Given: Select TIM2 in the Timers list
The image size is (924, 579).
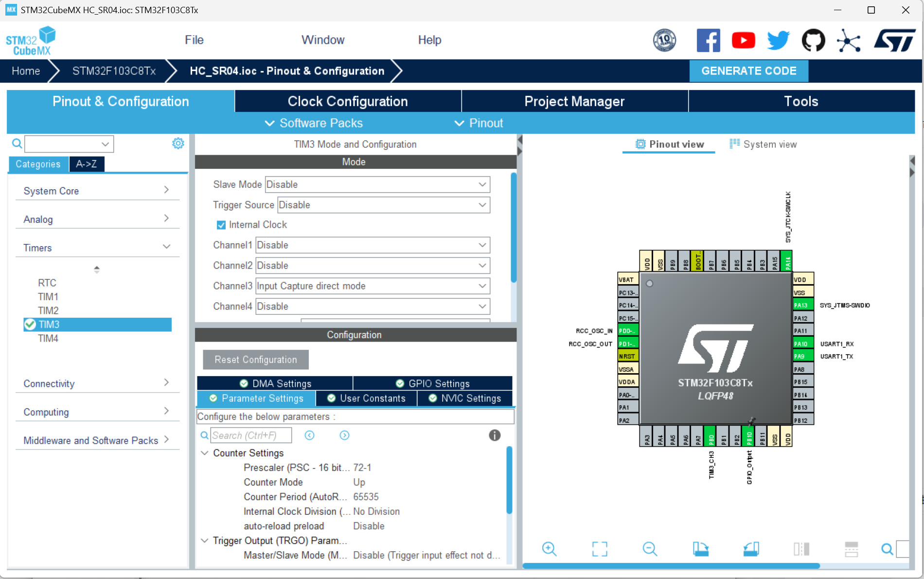Looking at the screenshot, I should (48, 310).
